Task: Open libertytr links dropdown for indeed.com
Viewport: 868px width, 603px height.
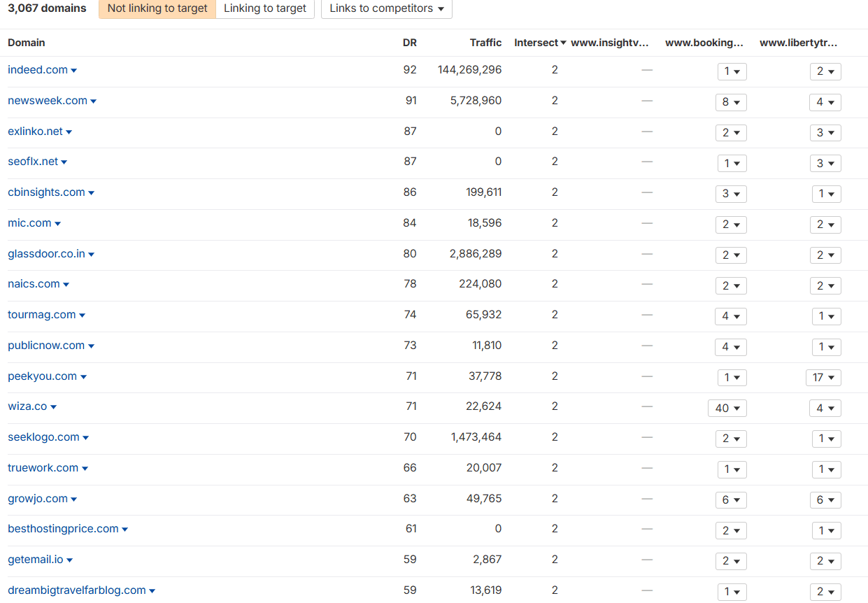Action: coord(826,71)
